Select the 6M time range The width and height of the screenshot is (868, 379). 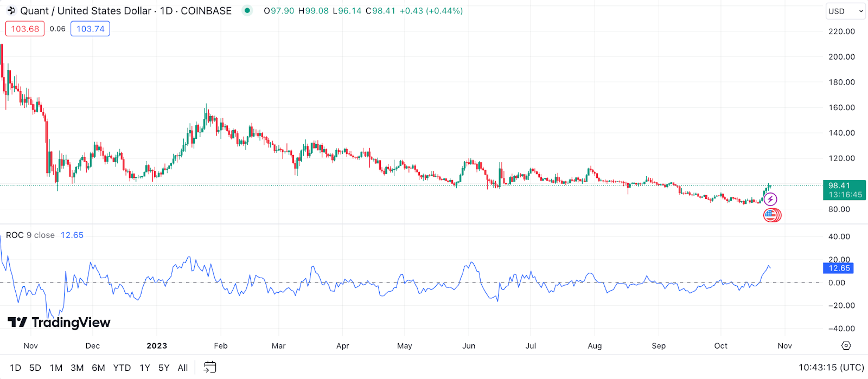(98, 368)
